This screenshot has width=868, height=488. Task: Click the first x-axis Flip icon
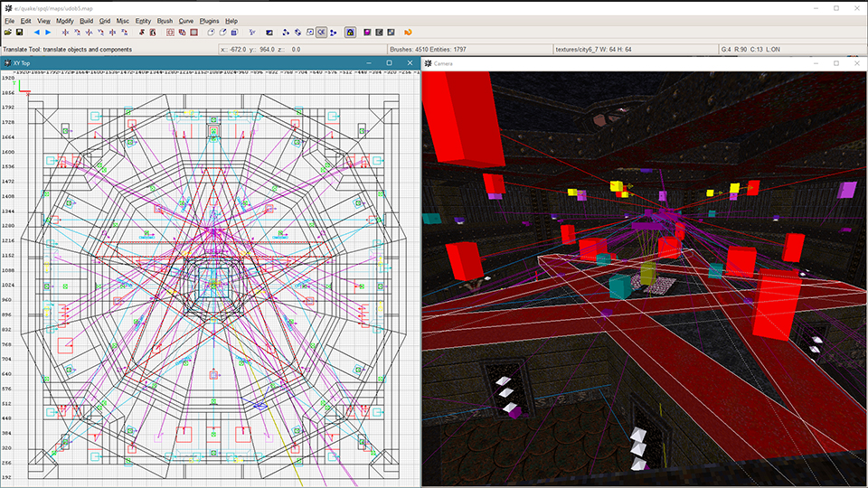click(x=65, y=33)
